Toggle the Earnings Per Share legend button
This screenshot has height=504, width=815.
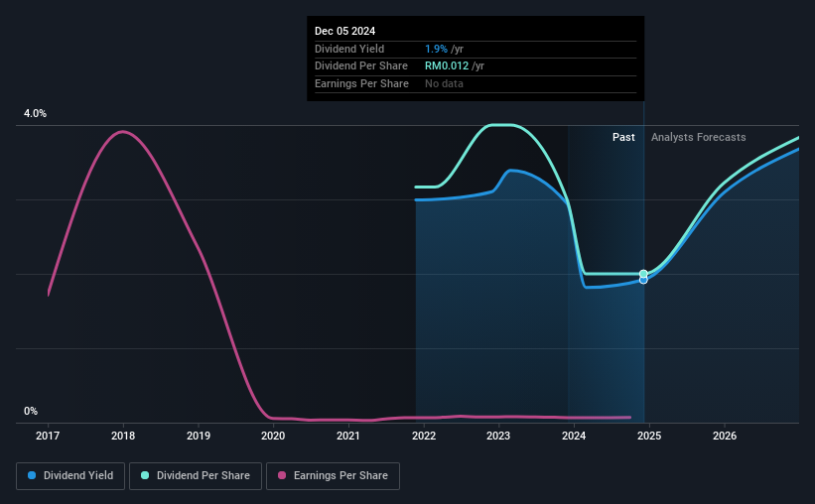[333, 476]
